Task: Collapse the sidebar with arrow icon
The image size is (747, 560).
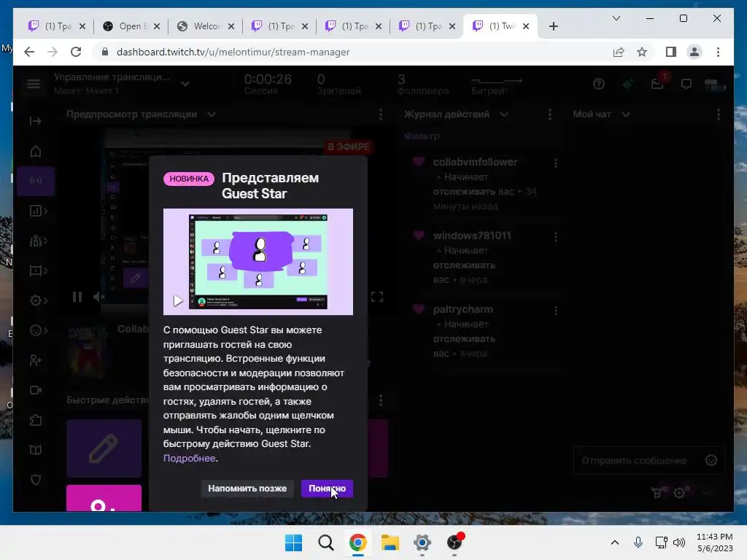Action: [x=35, y=121]
